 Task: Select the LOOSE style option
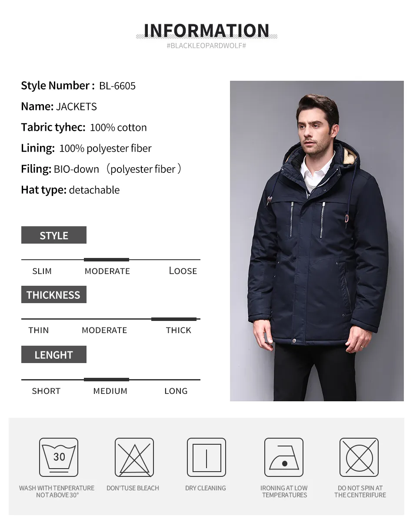pos(183,271)
